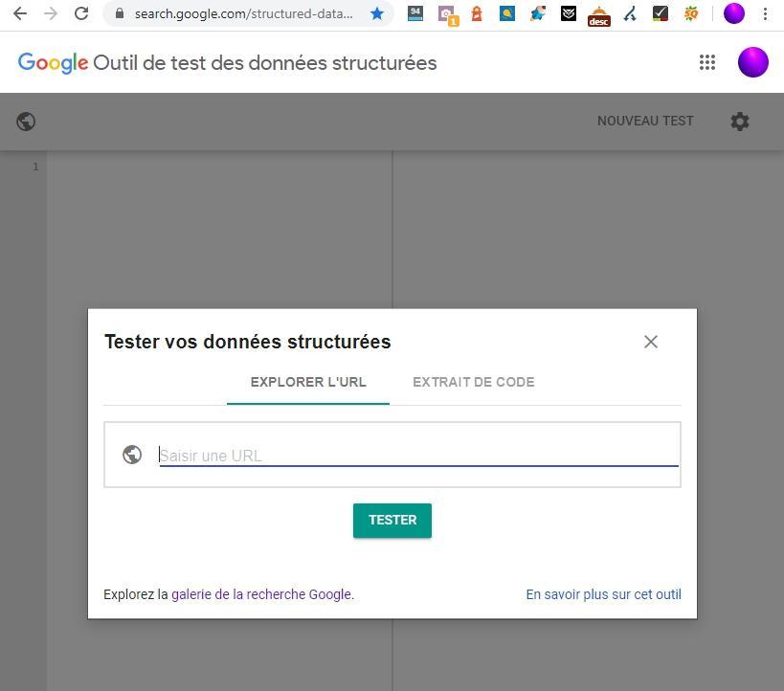Click Nouveau Test button

pyautogui.click(x=645, y=122)
